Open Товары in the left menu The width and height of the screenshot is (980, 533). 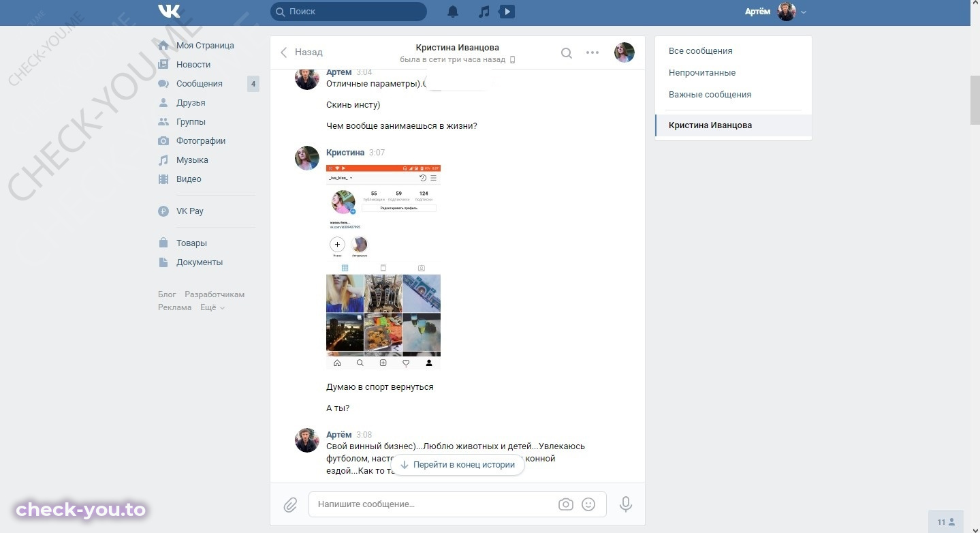(191, 243)
